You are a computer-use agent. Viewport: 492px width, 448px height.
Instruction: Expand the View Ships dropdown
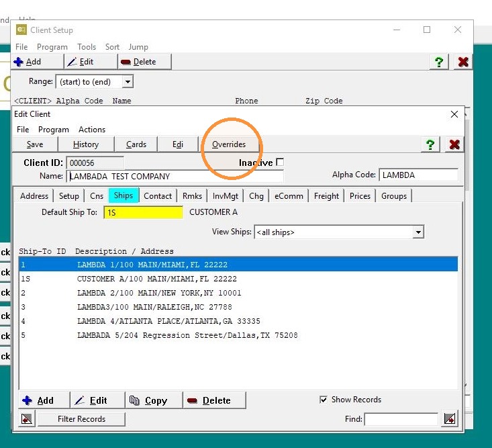[x=418, y=232]
